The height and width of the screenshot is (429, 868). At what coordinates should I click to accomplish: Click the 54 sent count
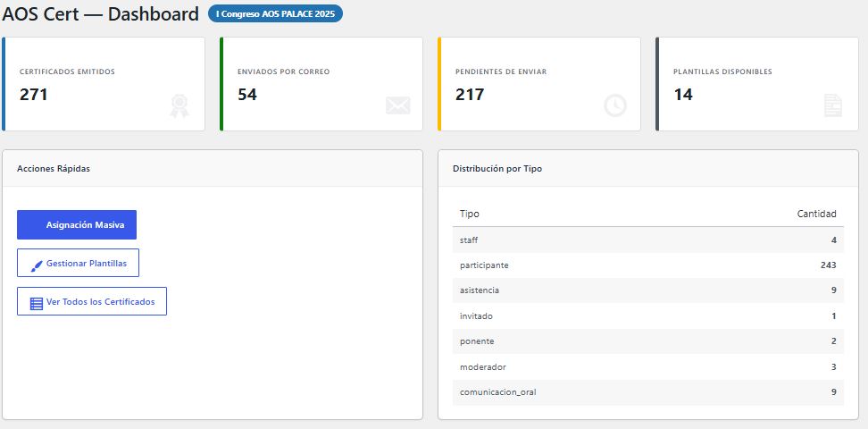(x=247, y=95)
